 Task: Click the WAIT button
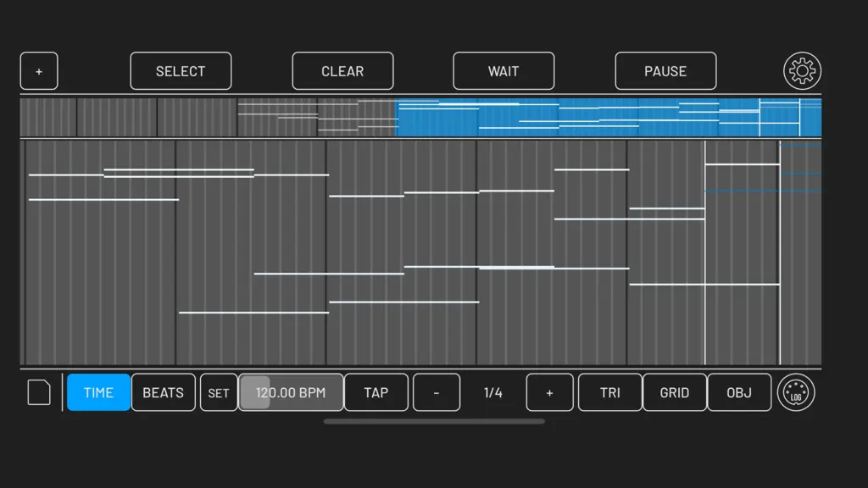[504, 71]
